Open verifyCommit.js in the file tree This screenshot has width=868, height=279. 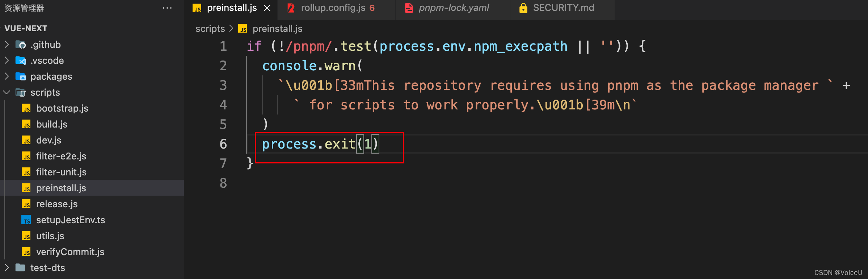[70, 252]
